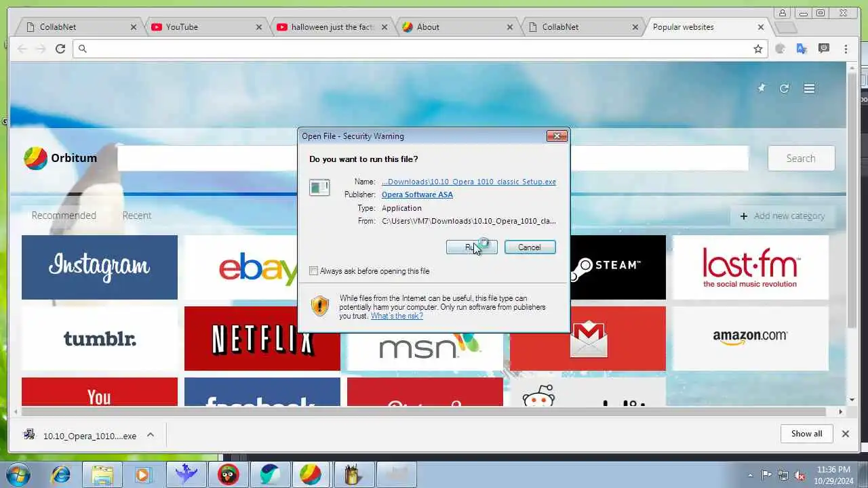Click the horizontal scrollbar right arrow
Image resolution: width=868 pixels, height=488 pixels.
(x=841, y=412)
